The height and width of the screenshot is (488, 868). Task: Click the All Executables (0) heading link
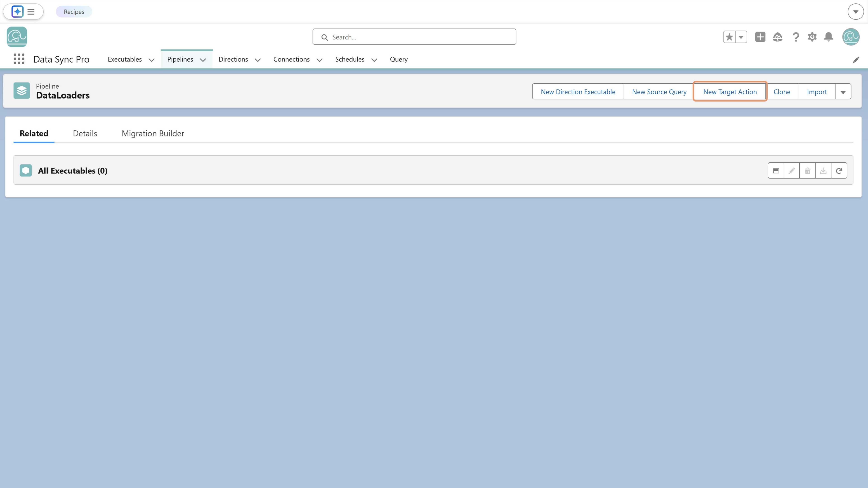click(x=73, y=171)
